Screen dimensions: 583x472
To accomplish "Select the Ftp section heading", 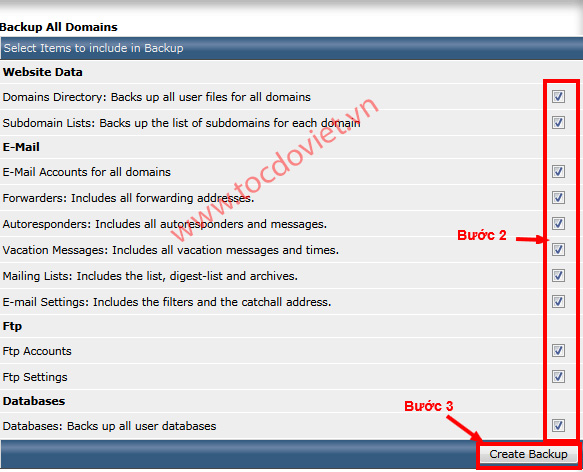I will [12, 326].
